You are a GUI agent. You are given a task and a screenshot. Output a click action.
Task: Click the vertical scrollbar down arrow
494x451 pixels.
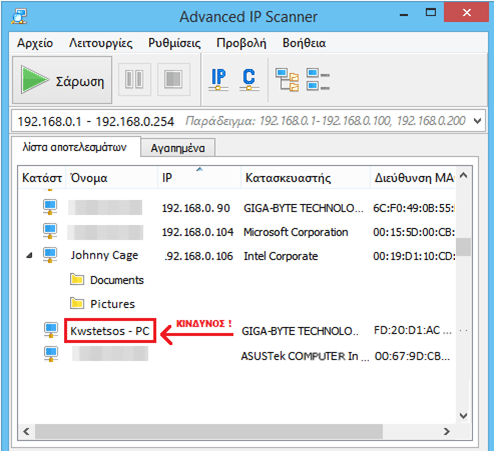click(x=463, y=415)
